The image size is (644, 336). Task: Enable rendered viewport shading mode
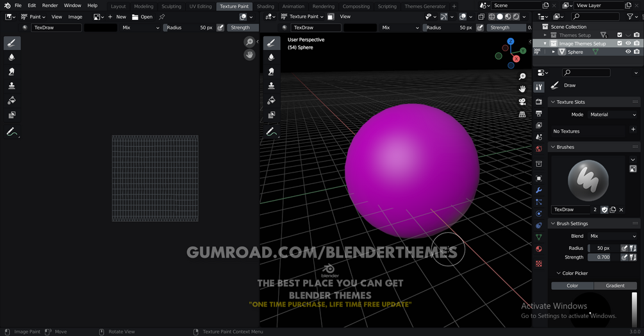(x=516, y=17)
